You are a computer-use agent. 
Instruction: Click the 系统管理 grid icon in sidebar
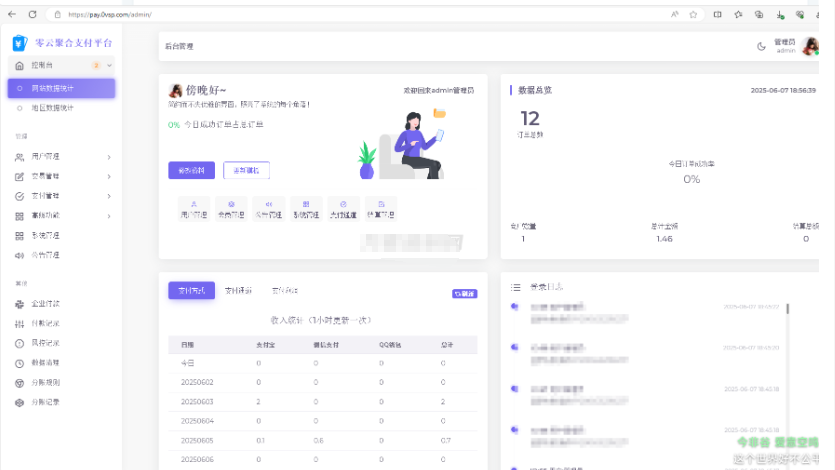[20, 236]
